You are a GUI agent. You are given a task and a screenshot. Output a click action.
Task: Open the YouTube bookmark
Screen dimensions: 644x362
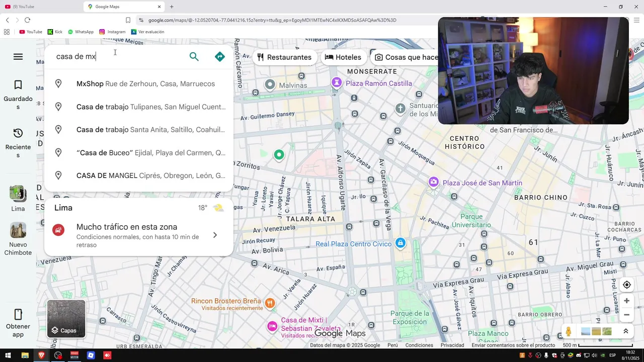31,32
